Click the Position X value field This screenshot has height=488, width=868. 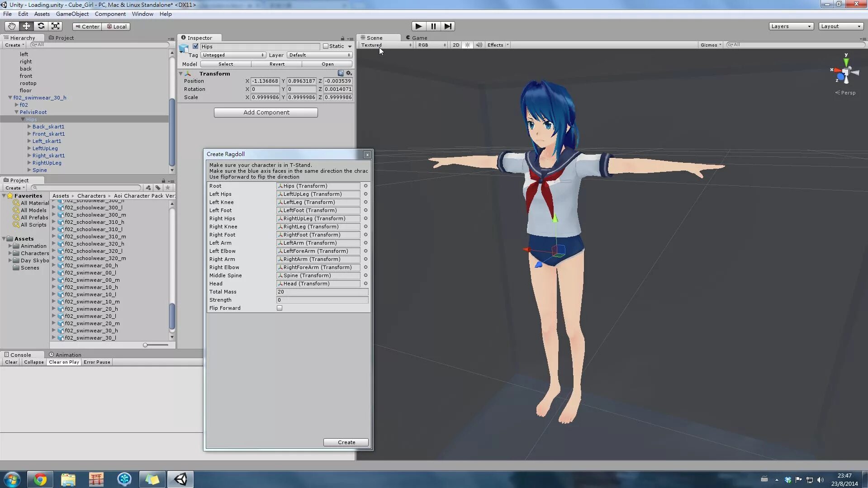tap(265, 81)
